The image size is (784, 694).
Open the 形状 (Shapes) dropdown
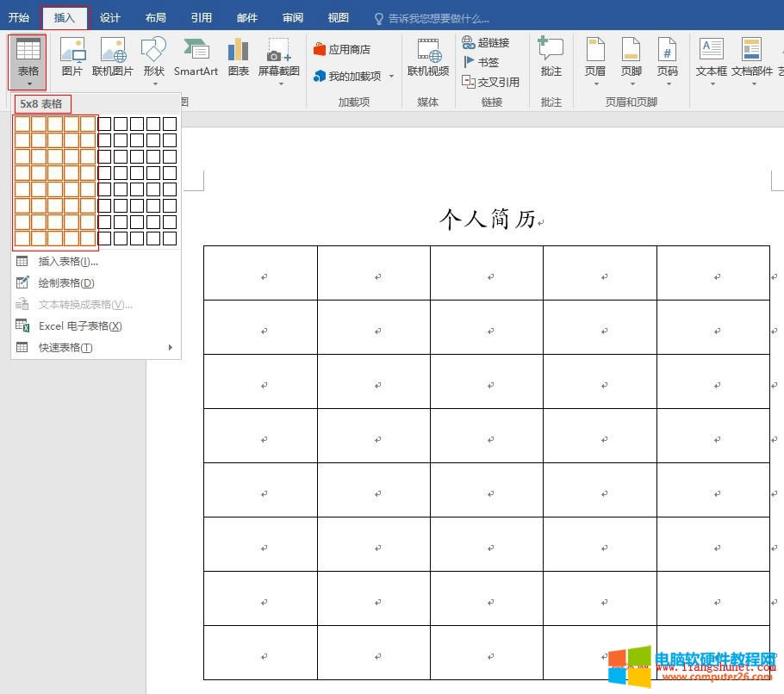(x=153, y=60)
